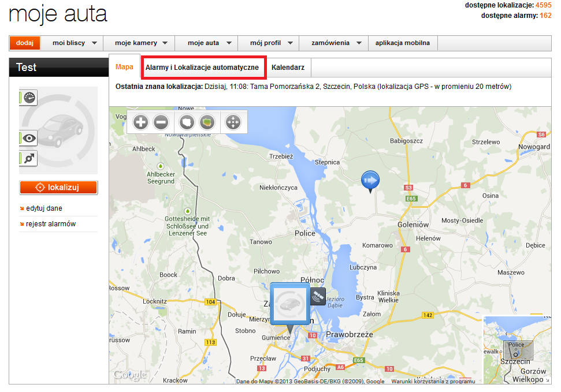Click the Goleniów town label on map

coord(413,225)
